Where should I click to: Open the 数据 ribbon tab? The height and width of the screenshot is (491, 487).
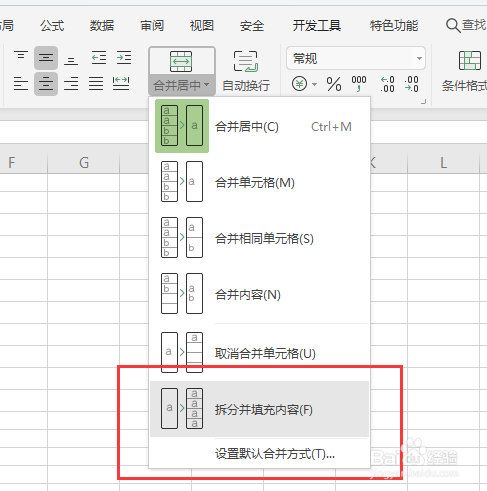coord(102,26)
